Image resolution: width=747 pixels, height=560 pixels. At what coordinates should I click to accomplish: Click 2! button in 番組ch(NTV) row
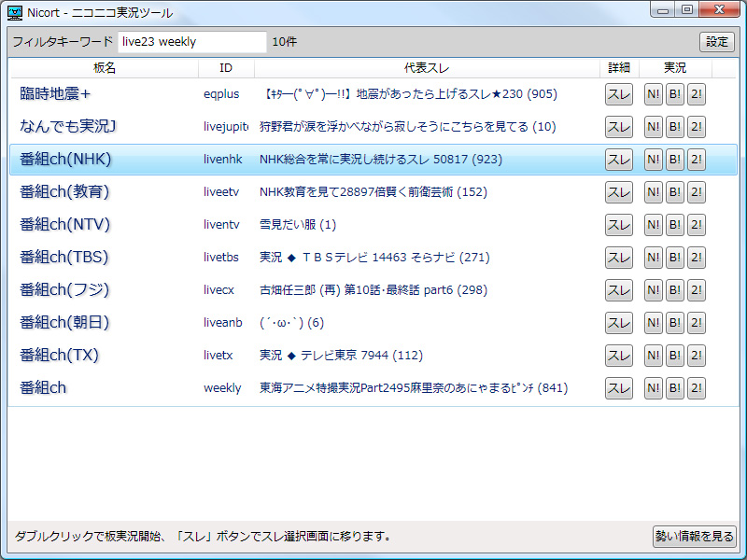[697, 225]
